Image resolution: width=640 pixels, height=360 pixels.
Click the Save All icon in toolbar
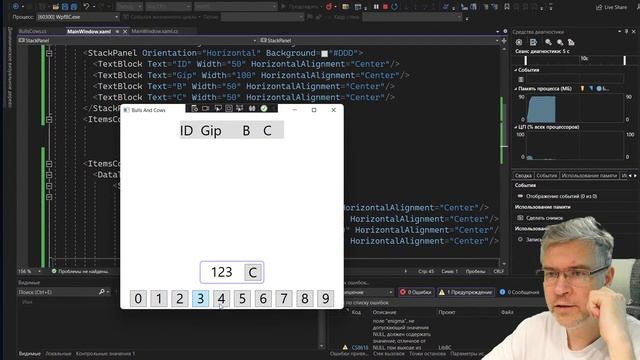pyautogui.click(x=74, y=7)
